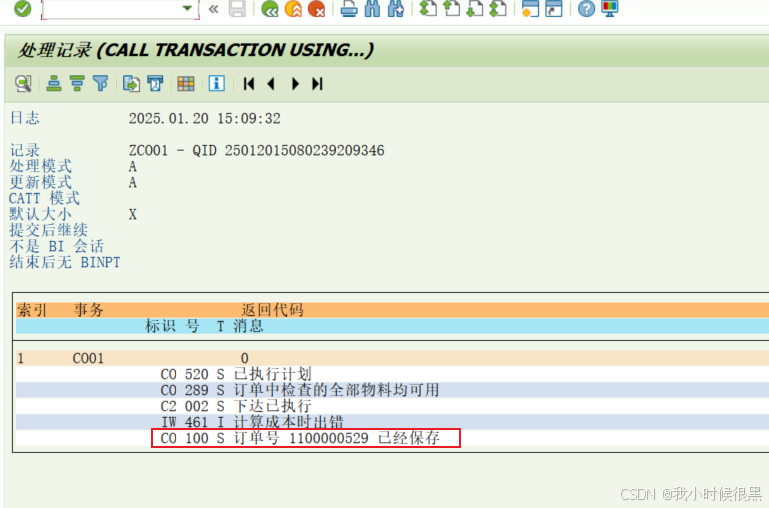Click the grayed-out Save floppy disk icon
This screenshot has height=508, width=769.
237,8
